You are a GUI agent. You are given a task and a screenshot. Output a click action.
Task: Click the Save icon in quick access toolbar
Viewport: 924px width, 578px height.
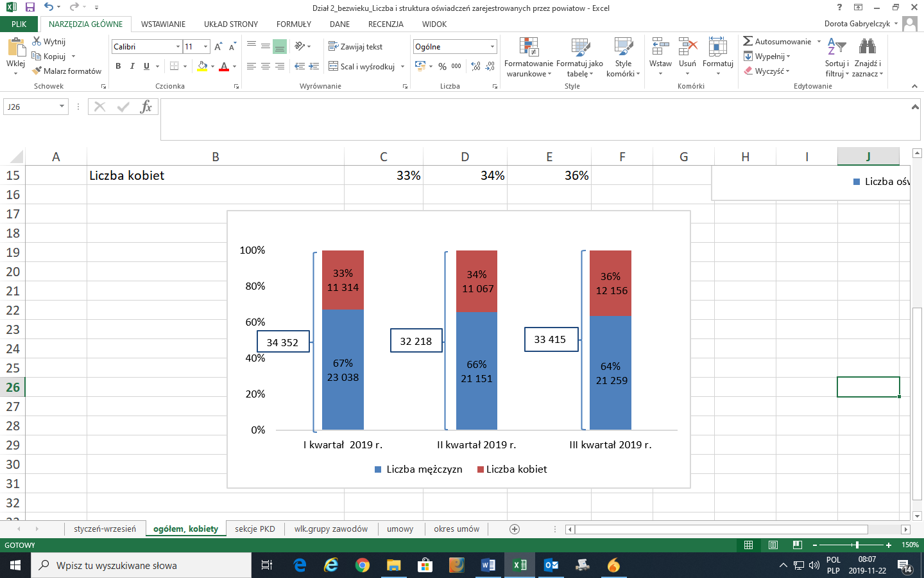(30, 7)
